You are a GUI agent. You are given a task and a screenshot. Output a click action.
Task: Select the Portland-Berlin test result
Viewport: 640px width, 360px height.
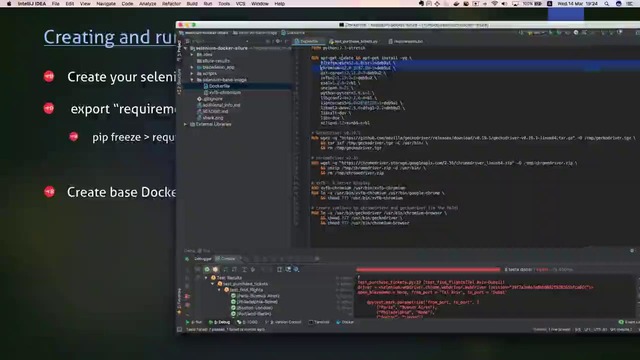[x=251, y=314]
